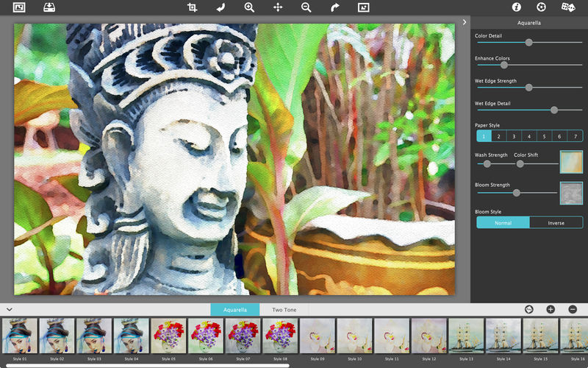
Task: Collapse the right settings panel chevron
Action: click(x=465, y=22)
